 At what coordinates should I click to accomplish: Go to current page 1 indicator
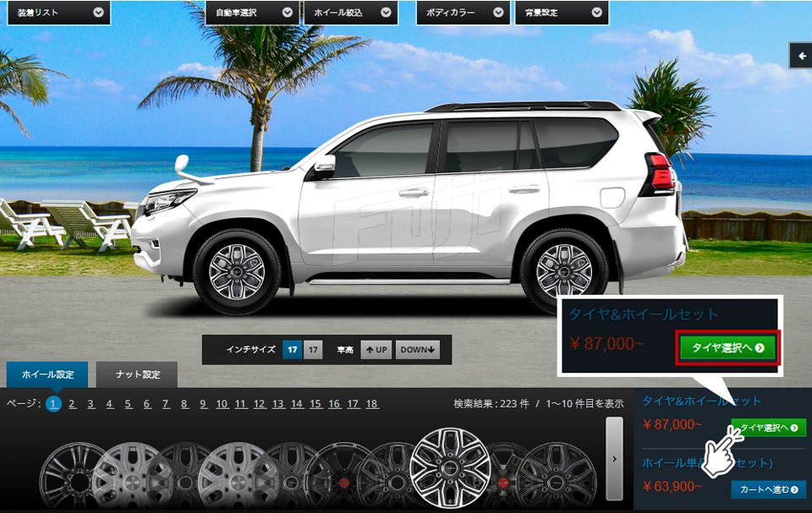[x=53, y=404]
